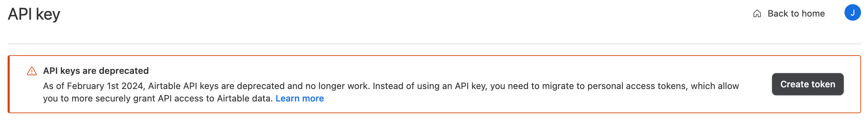Click the words "personal access tokens" in the banner

tap(637, 86)
